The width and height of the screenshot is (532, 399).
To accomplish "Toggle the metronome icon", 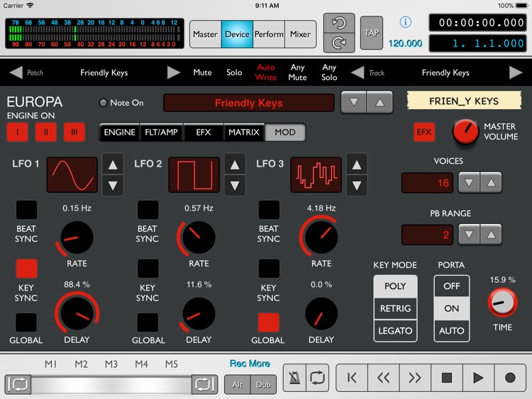I will click(x=294, y=378).
